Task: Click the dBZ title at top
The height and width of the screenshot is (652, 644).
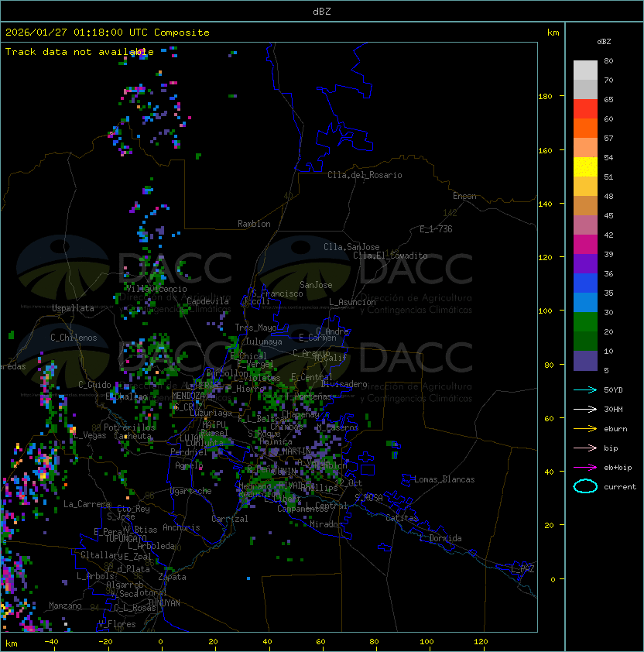Action: click(321, 12)
